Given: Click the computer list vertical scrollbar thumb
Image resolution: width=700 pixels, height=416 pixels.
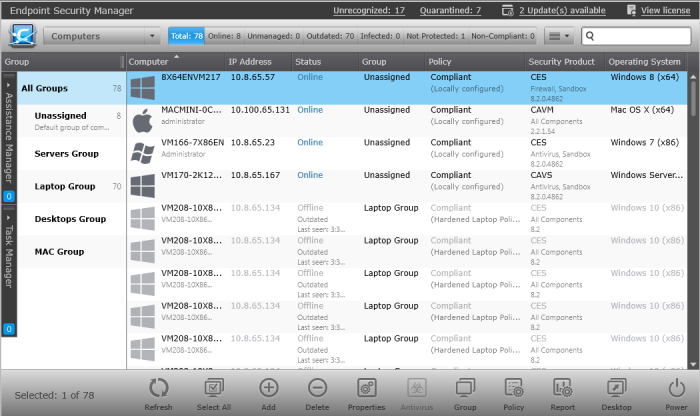Looking at the screenshot, I should [x=693, y=98].
